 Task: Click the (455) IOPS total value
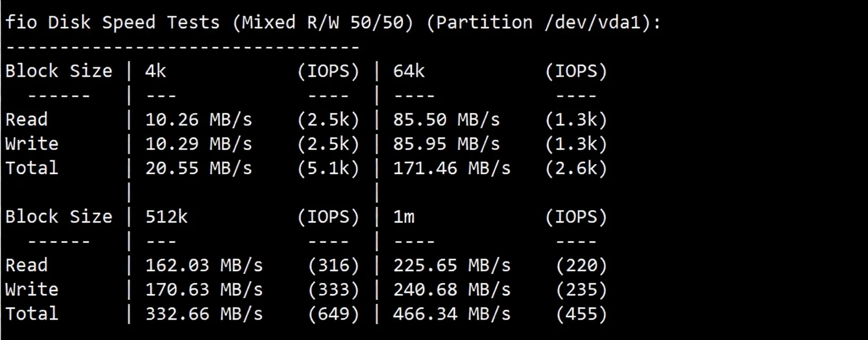click(581, 314)
